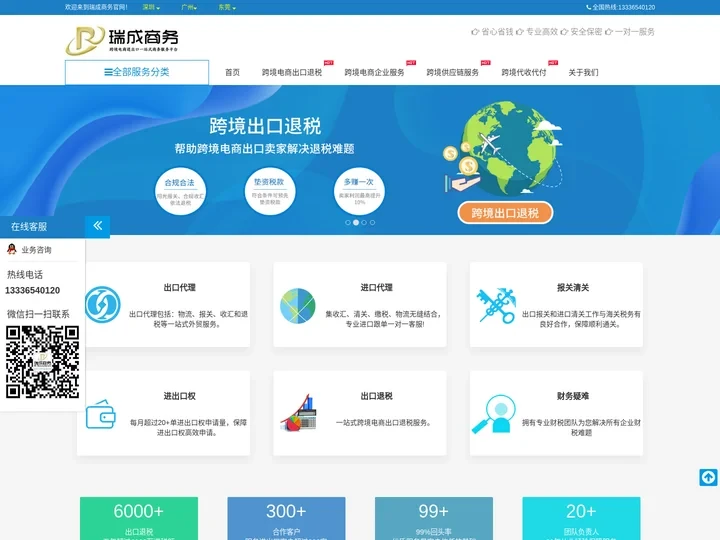Click the orange 跨境出口退税 banner button
The image size is (720, 540).
505,213
